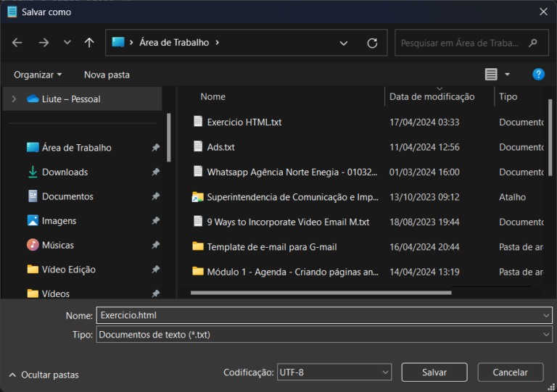
Task: Open the help question mark icon
Action: (538, 75)
